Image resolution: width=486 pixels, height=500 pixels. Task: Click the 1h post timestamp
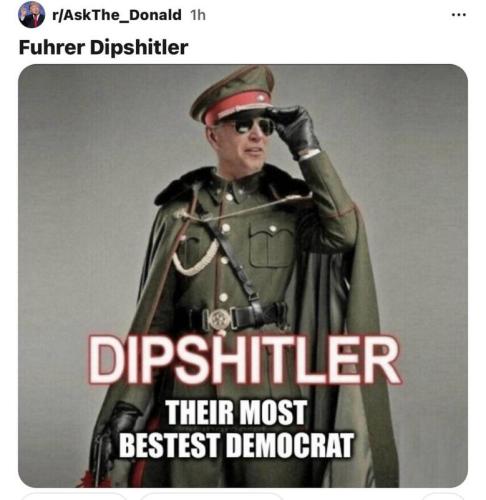pyautogui.click(x=198, y=15)
